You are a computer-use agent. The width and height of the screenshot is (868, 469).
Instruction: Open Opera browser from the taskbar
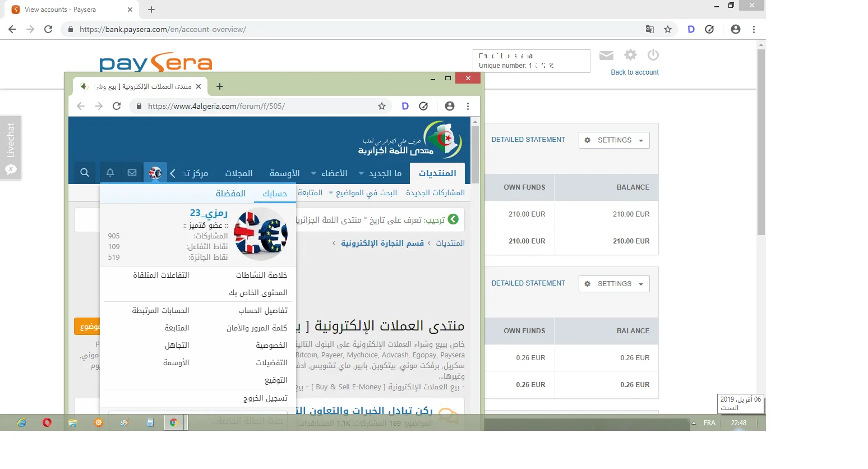(47, 422)
